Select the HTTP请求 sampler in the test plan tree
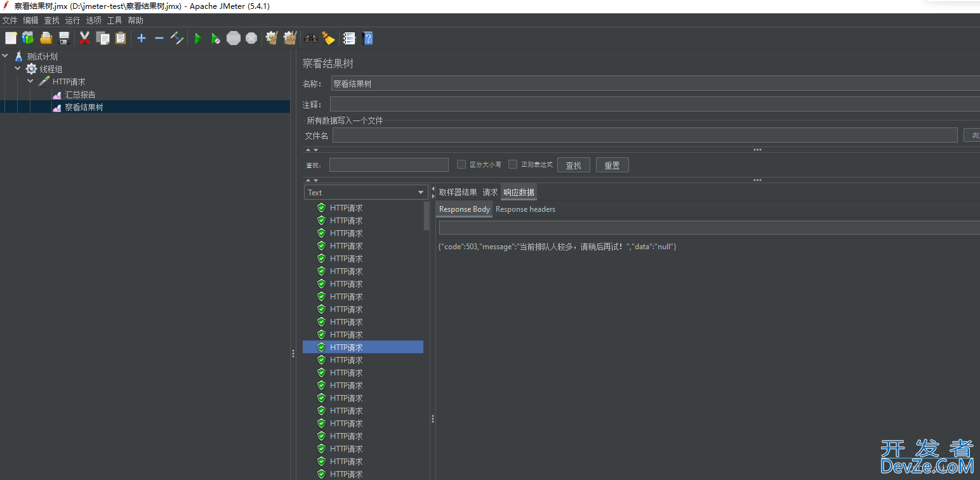Image resolution: width=980 pixels, height=480 pixels. [69, 82]
